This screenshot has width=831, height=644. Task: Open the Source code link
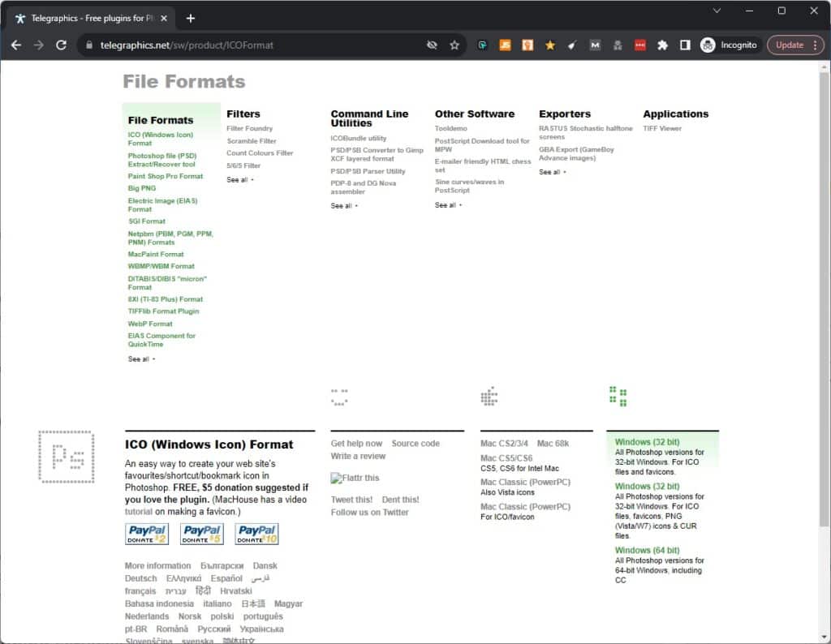pos(415,444)
